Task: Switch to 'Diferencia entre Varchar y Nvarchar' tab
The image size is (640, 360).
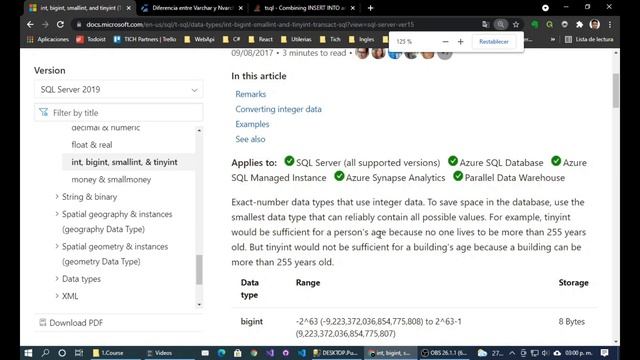Action: (192, 8)
